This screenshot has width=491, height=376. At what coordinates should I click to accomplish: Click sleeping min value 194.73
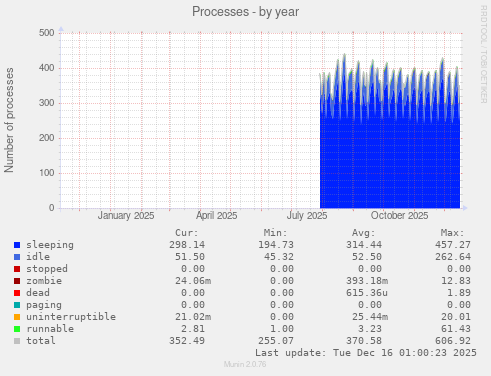[276, 245]
